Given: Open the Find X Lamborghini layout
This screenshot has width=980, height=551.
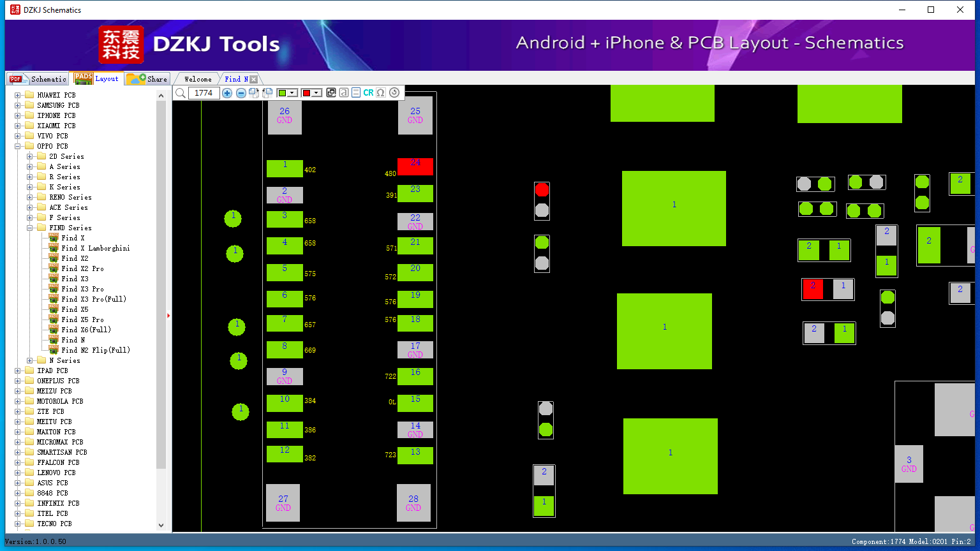Looking at the screenshot, I should (x=95, y=248).
